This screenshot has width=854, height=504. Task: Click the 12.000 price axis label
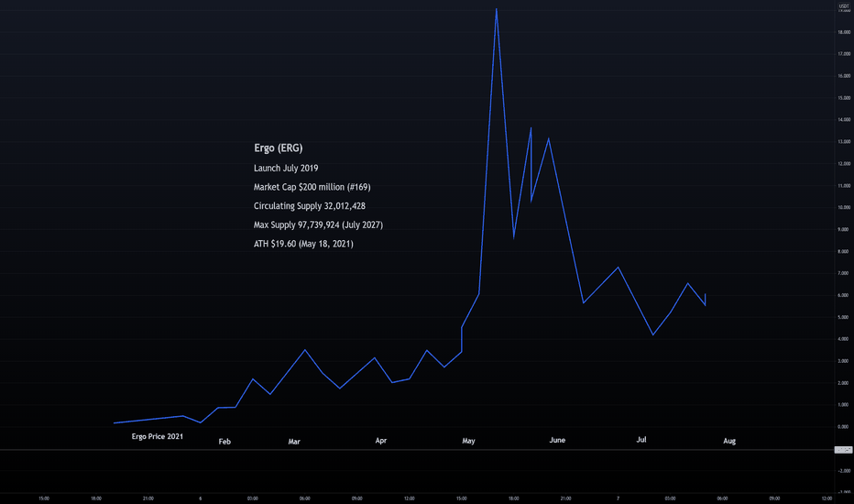point(844,164)
